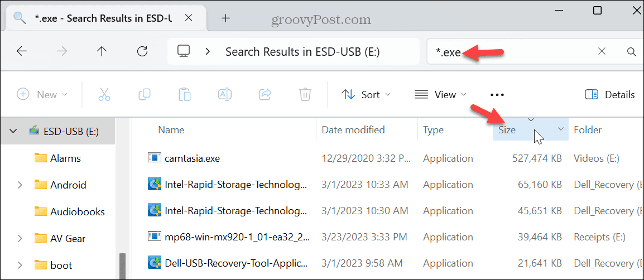
Task: Open the Size column filter dropdown arrow
Action: coord(561,130)
